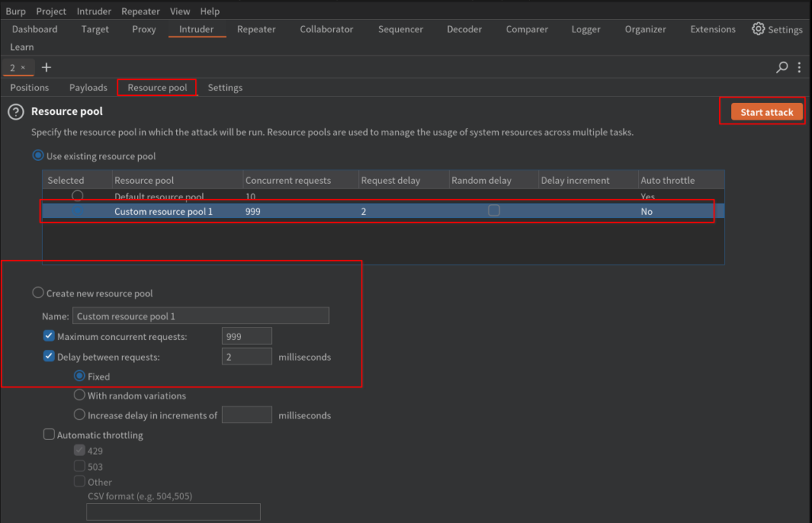This screenshot has height=523, width=812.
Task: Select Create new resource pool option
Action: click(x=38, y=292)
